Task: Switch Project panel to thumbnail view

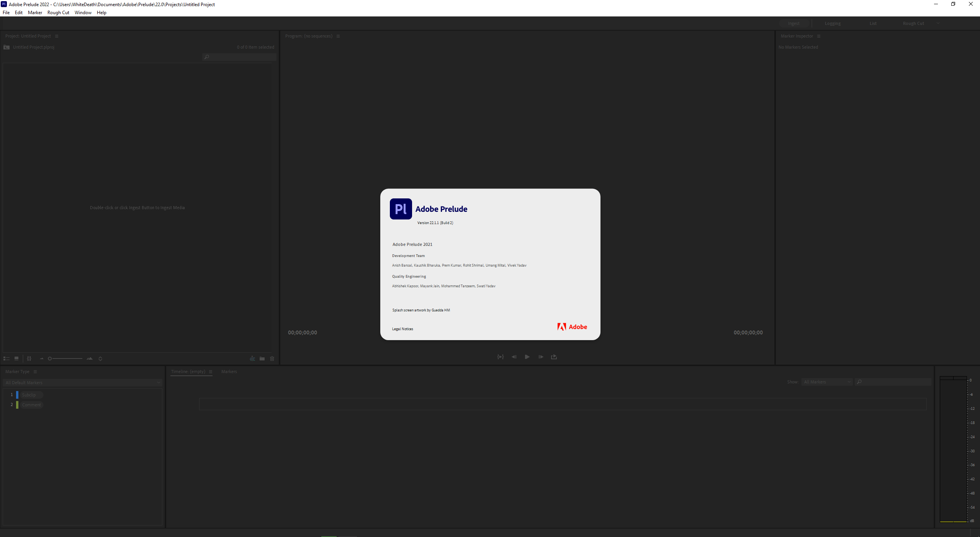Action: pos(16,359)
